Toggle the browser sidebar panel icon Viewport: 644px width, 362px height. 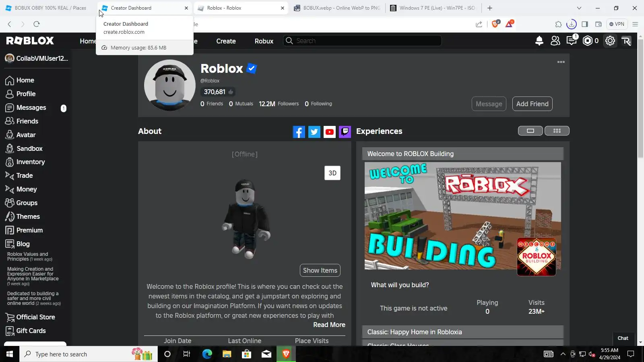click(585, 24)
